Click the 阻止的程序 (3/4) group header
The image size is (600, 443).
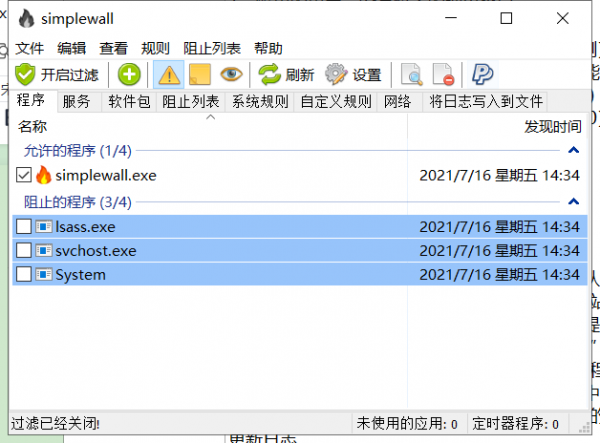pos(78,202)
